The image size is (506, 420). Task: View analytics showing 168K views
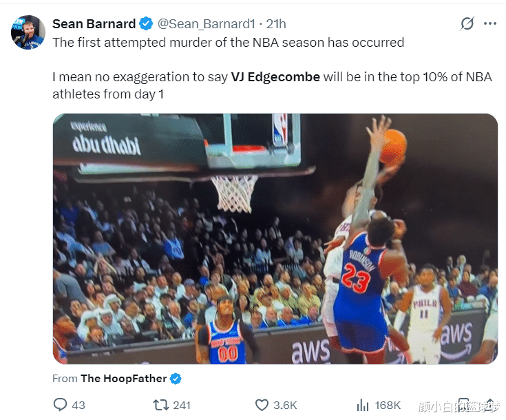click(x=363, y=405)
